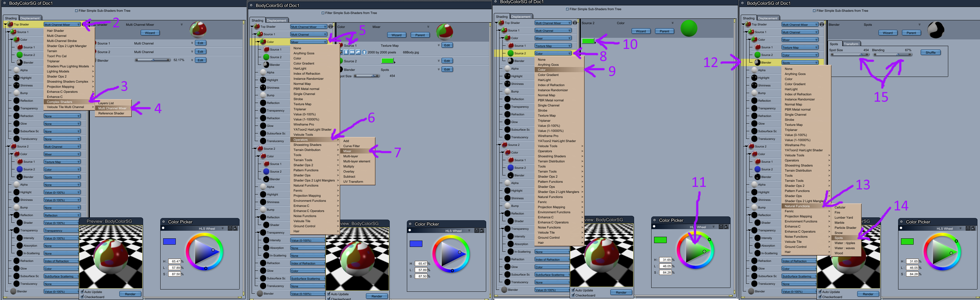This screenshot has width=980, height=300.
Task: Toggle Filter Simple Sub-Shaders checkbox, rightmost window
Action: [814, 11]
